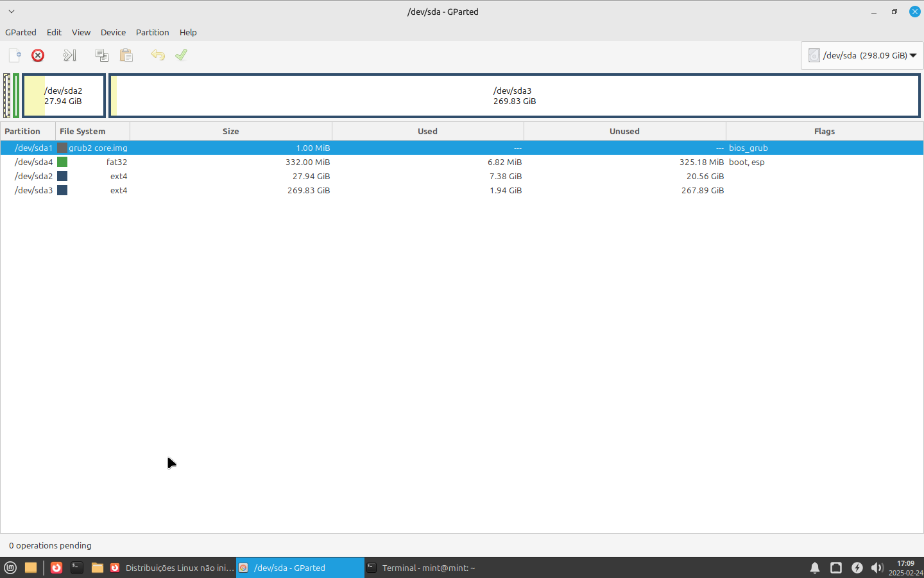Open the Edit menu

tap(54, 32)
